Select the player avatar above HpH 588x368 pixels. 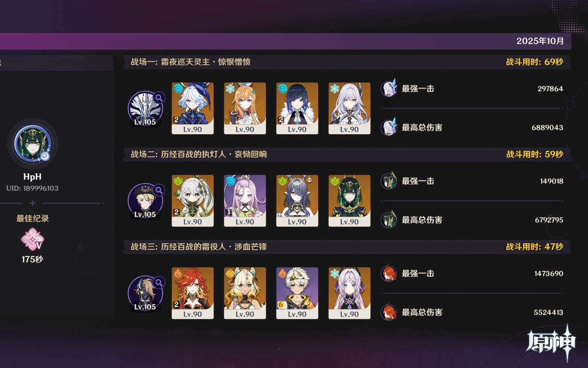click(33, 144)
